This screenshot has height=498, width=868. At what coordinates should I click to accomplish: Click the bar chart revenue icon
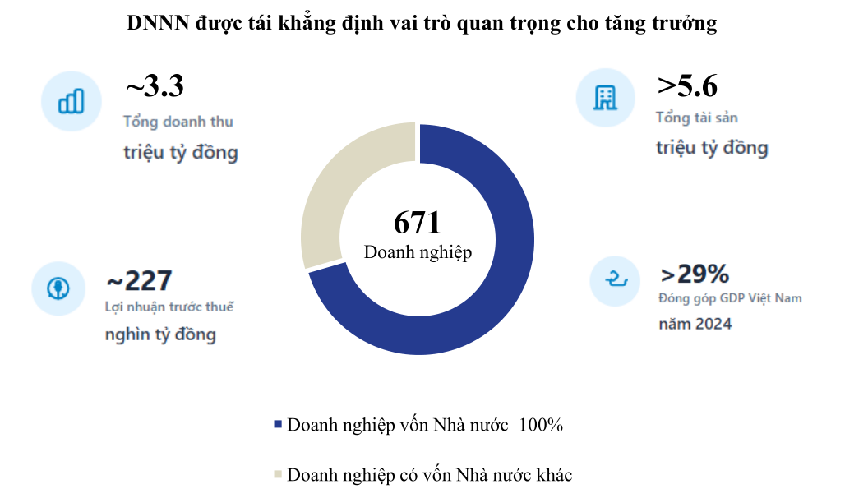[x=71, y=101]
